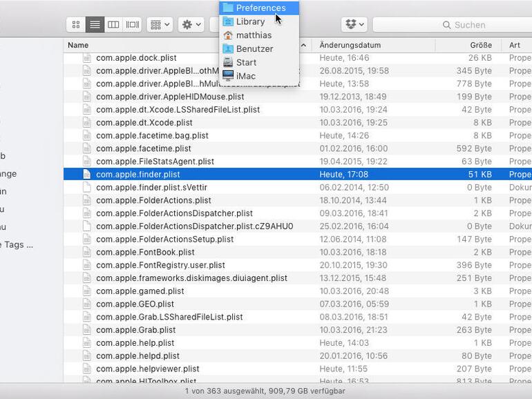Viewport: 532px width, 399px height.
Task: Click file icon of com.apple.helpviewer.plist
Action: [87, 369]
